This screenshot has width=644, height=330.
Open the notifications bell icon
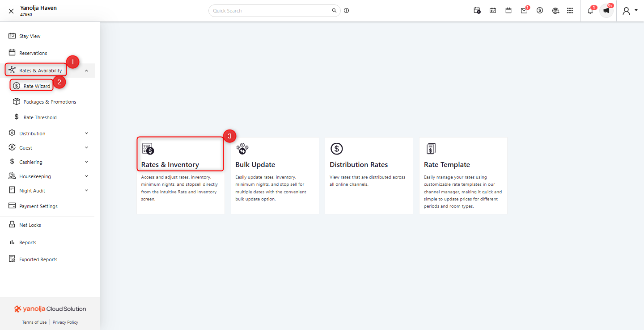pos(591,10)
